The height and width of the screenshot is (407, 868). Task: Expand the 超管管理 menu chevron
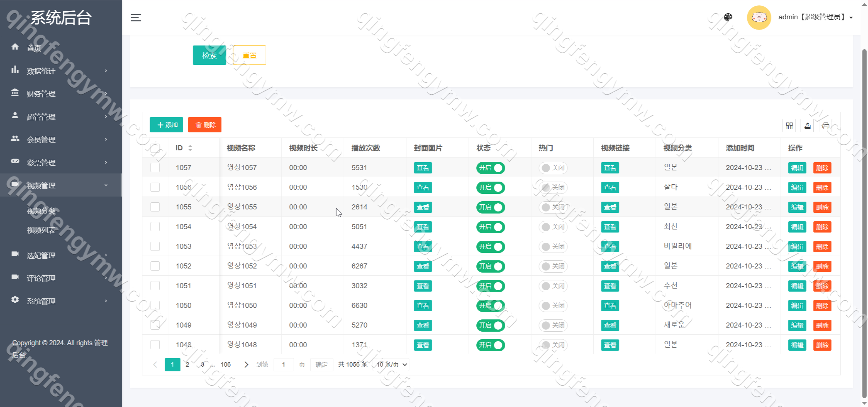[x=106, y=116]
